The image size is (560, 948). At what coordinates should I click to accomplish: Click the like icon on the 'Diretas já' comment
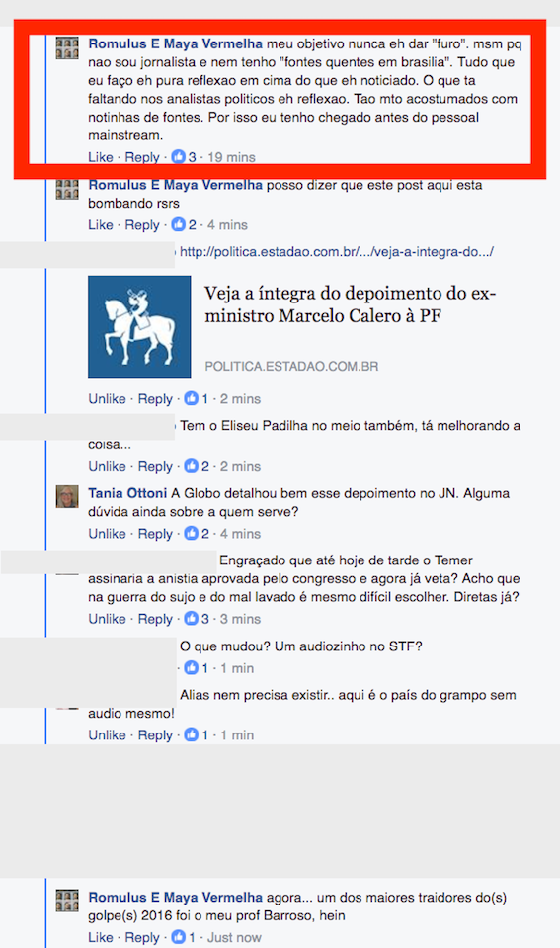tap(191, 619)
